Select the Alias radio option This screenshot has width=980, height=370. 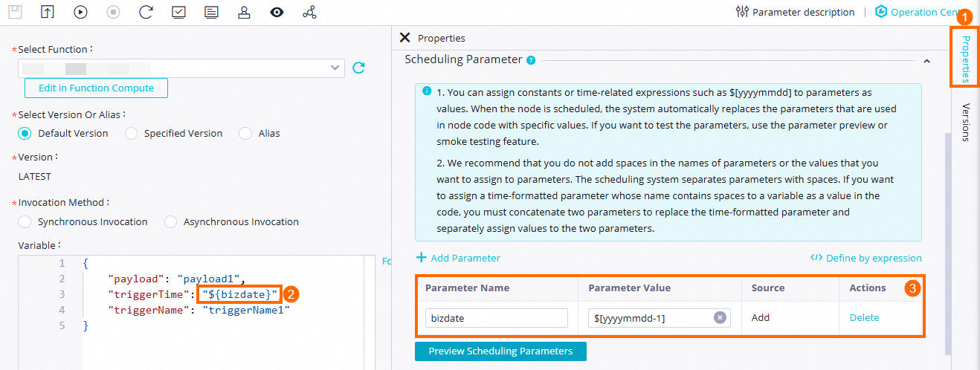tap(245, 134)
